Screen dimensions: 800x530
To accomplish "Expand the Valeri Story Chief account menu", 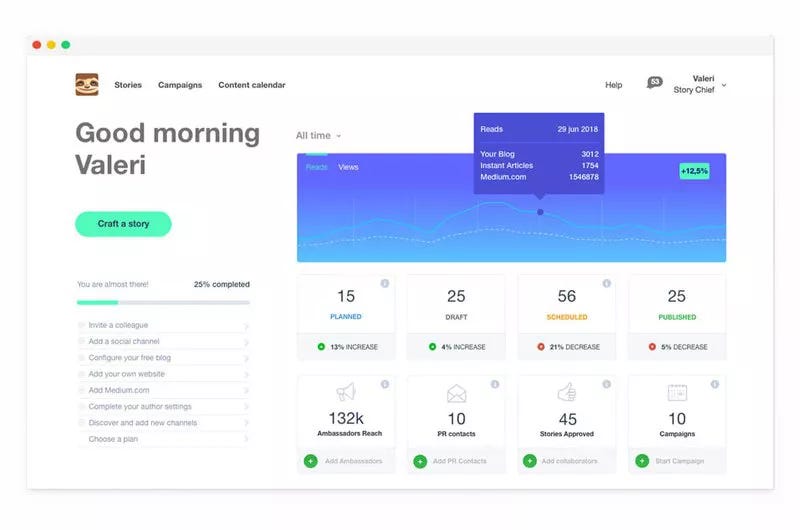I will click(x=699, y=84).
